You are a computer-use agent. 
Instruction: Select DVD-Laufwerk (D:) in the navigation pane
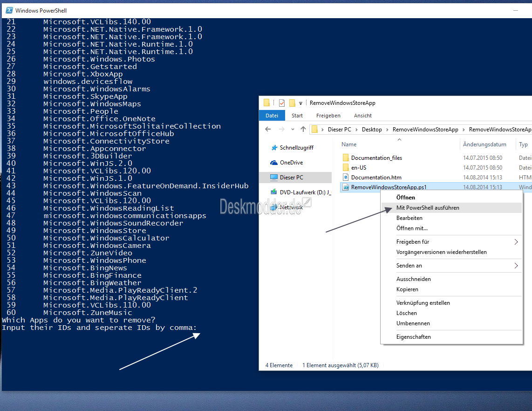[x=305, y=192]
